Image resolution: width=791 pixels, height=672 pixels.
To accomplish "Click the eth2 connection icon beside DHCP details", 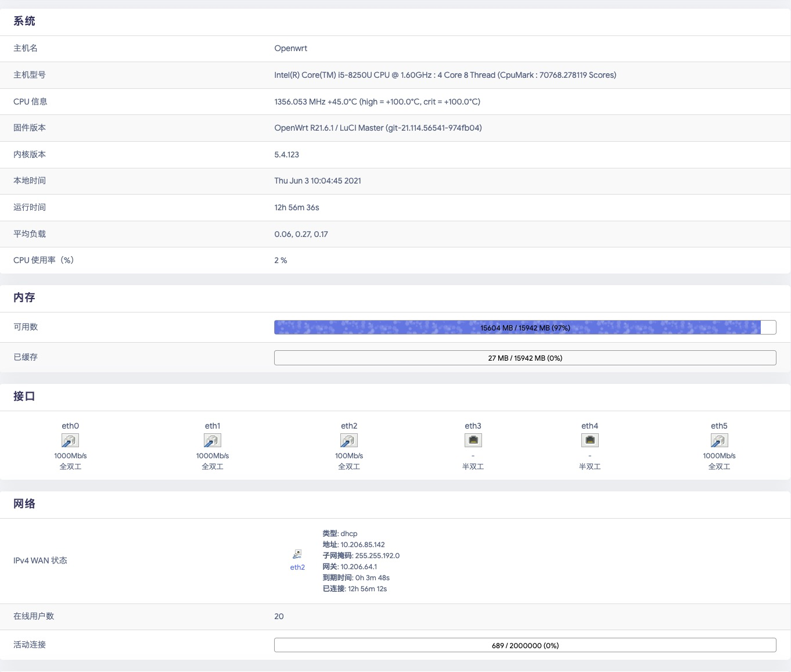I will pyautogui.click(x=297, y=553).
